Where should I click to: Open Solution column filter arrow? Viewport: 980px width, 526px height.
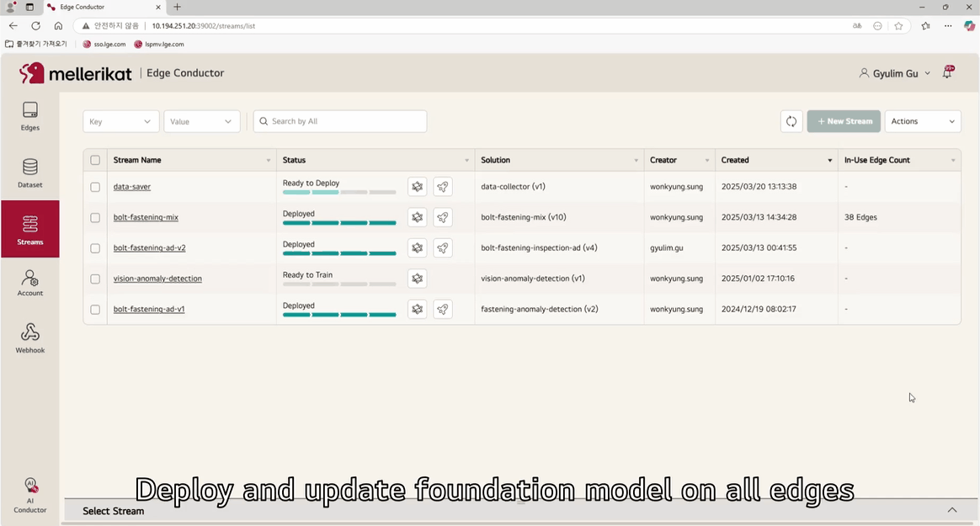[x=636, y=161]
